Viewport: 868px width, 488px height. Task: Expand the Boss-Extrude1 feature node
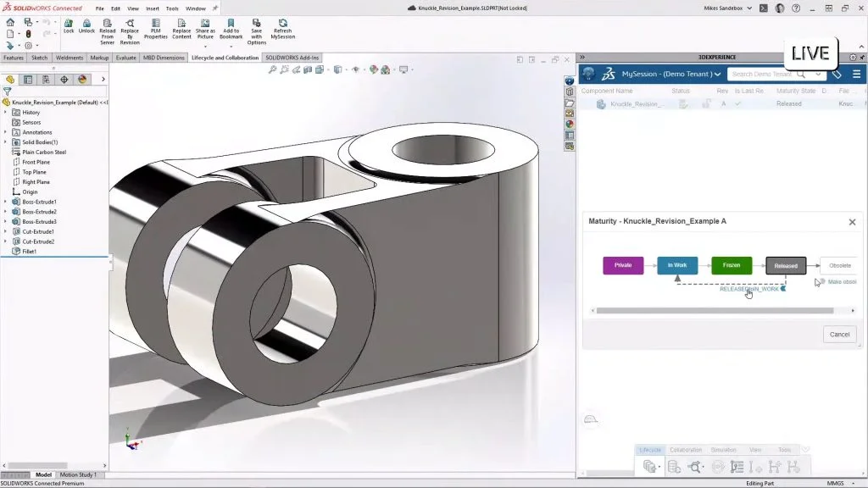[6, 202]
